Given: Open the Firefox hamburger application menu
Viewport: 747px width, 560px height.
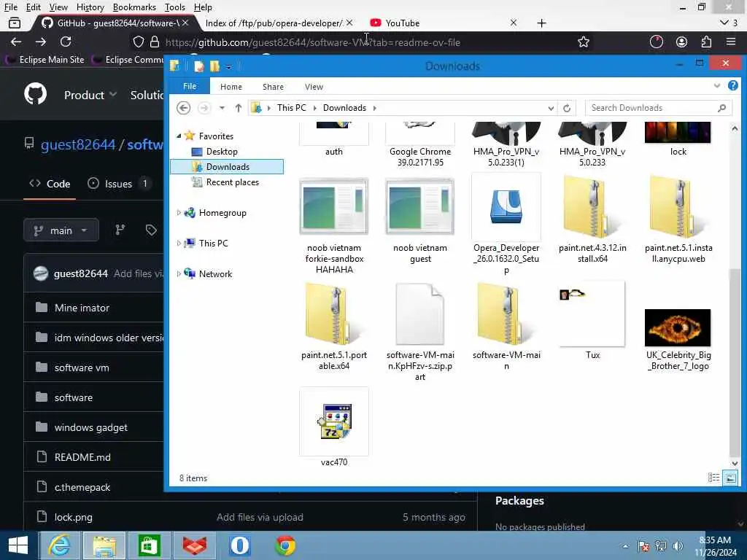Looking at the screenshot, I should (731, 42).
